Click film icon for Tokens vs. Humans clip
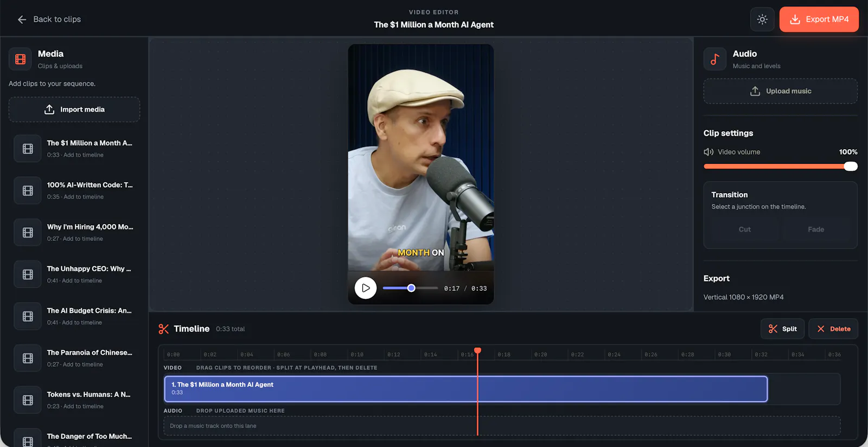The height and width of the screenshot is (447, 868). (28, 400)
